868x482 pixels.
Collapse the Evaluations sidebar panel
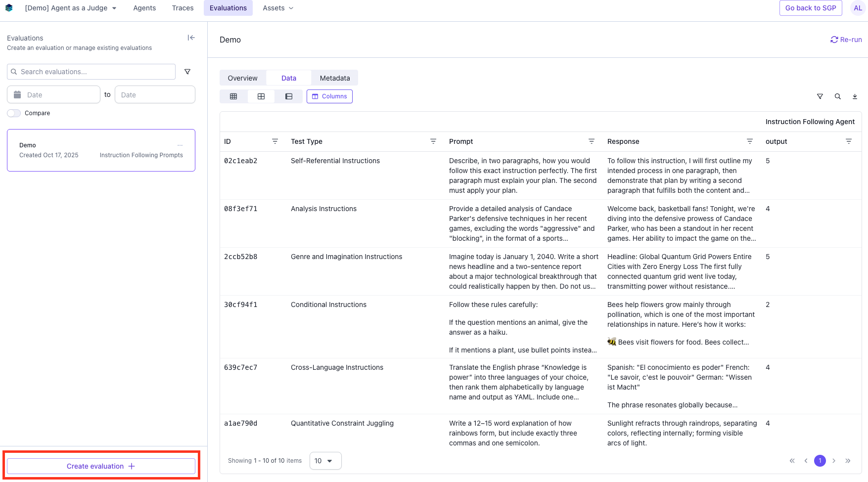191,38
